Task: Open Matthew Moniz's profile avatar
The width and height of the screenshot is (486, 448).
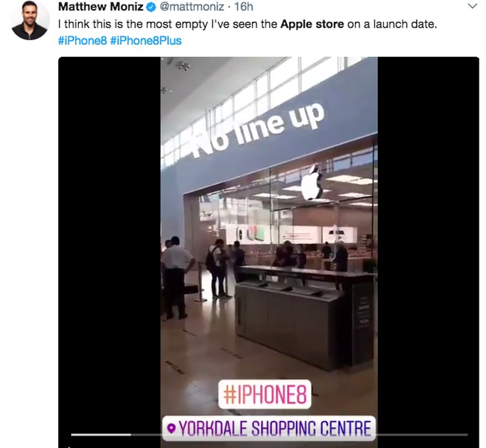Action: click(30, 20)
